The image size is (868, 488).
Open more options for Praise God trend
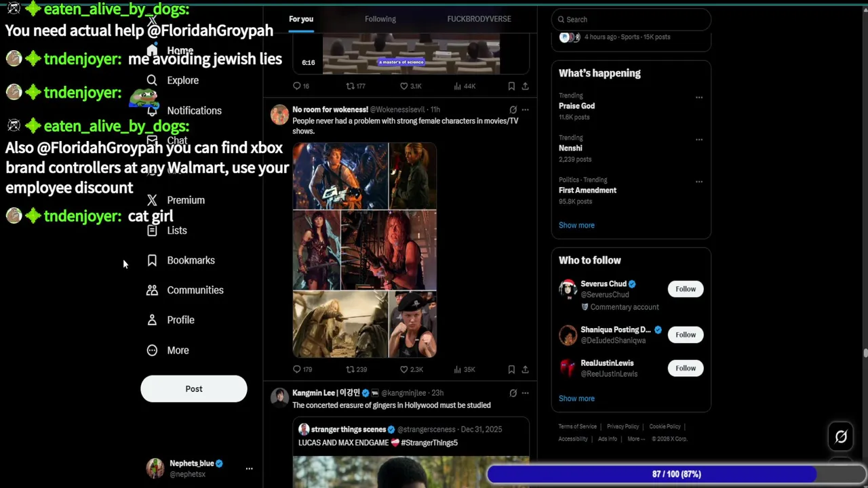(698, 97)
